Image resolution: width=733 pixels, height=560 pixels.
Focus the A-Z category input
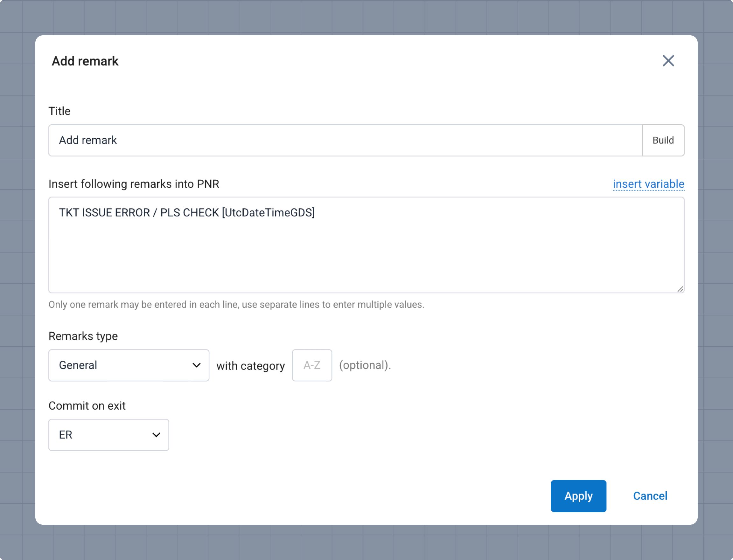pyautogui.click(x=312, y=365)
